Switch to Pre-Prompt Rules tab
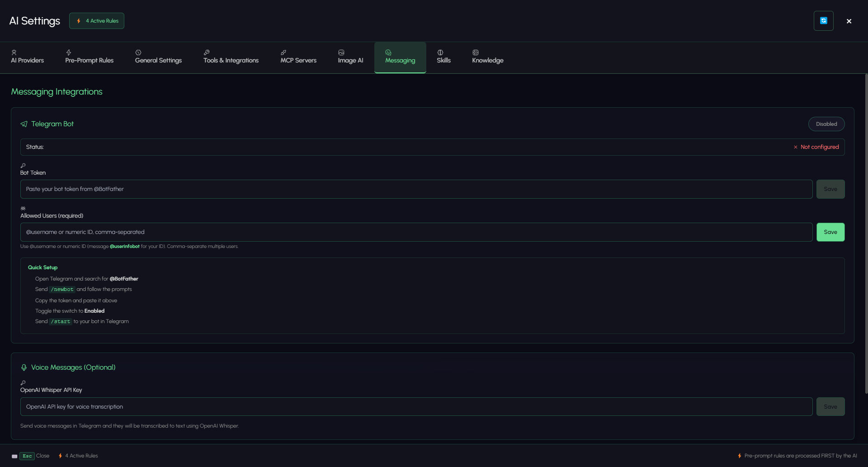 (x=90, y=57)
